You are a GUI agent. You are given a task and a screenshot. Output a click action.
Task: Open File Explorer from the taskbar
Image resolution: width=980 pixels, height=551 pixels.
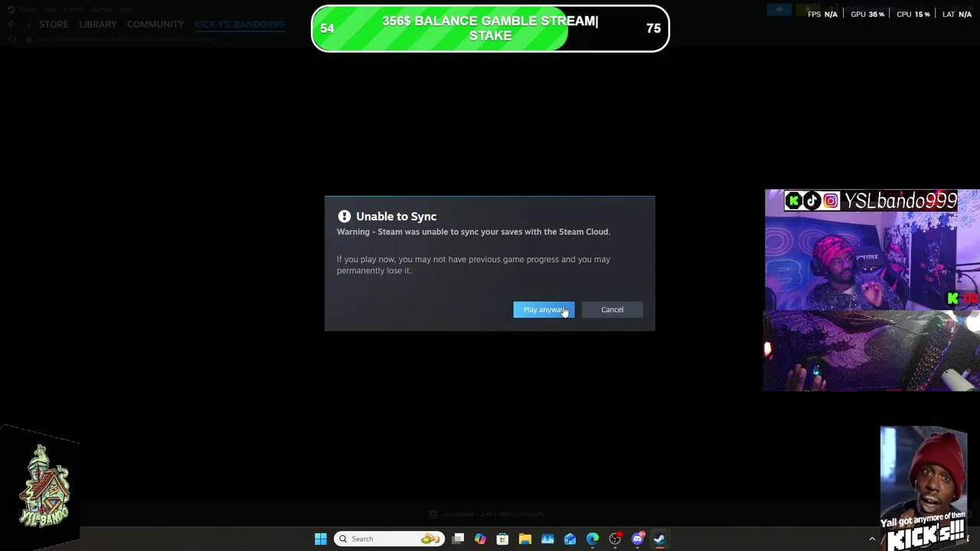(x=525, y=539)
